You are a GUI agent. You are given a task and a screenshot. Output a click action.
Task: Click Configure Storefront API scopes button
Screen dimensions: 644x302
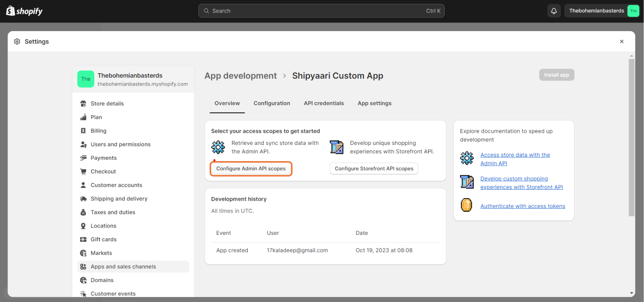pos(374,168)
